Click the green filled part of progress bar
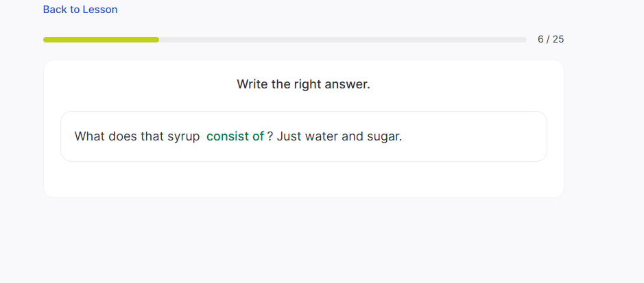The width and height of the screenshot is (644, 283). click(101, 40)
